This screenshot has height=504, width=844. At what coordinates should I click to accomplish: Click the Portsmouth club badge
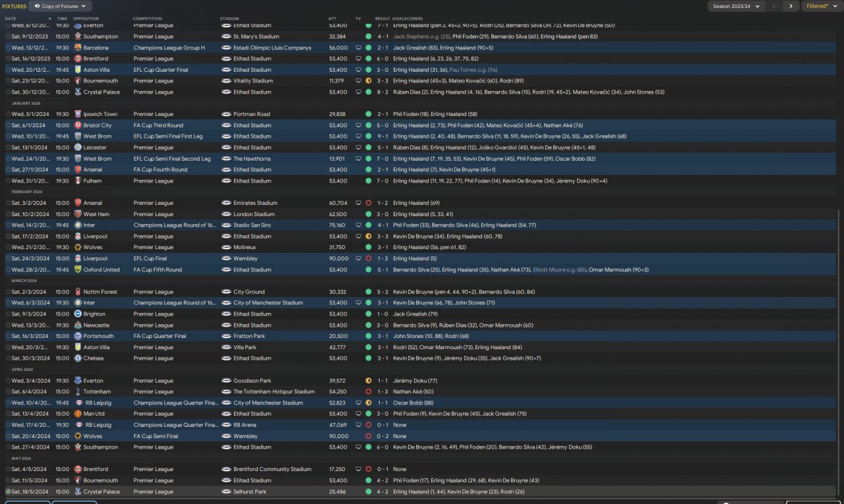pyautogui.click(x=78, y=337)
